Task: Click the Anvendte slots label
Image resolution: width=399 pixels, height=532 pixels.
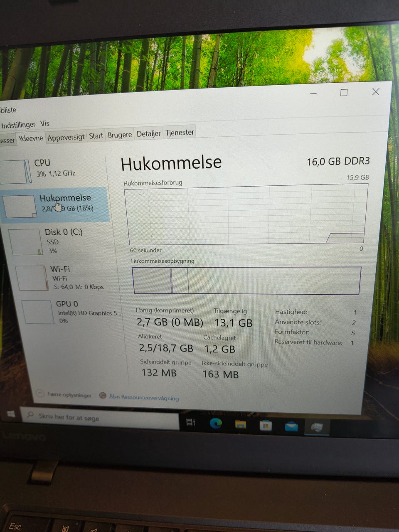Action: [298, 322]
